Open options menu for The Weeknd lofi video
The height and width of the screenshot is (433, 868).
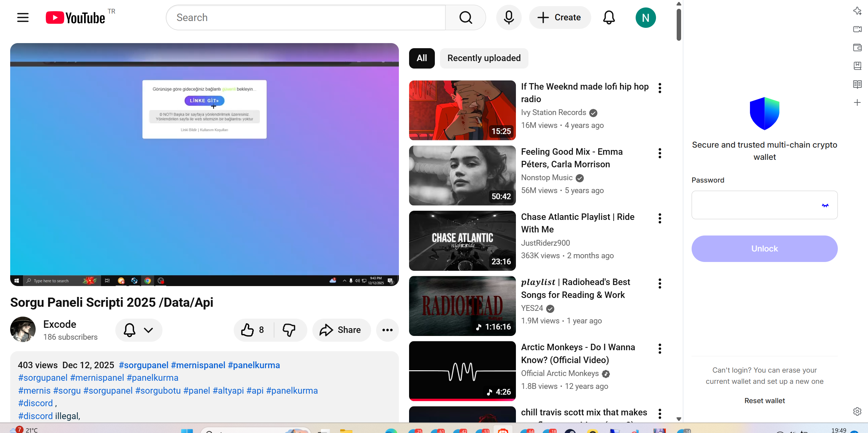click(660, 88)
